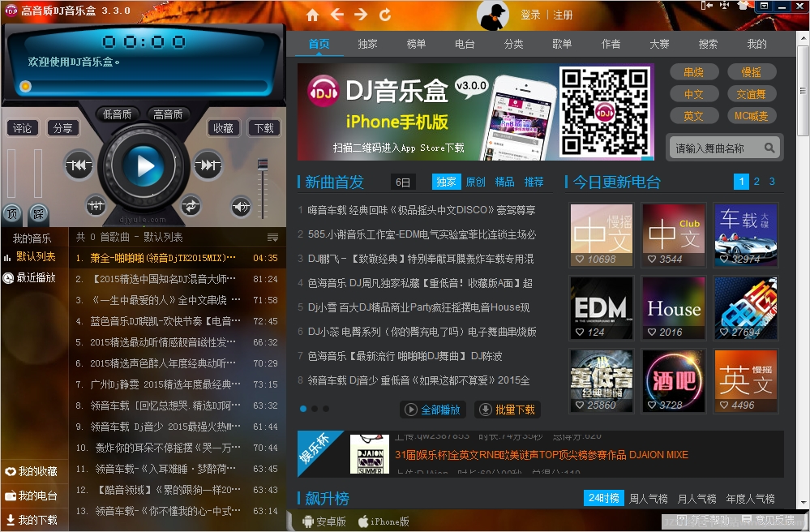Click the search magnifier icon

tap(769, 148)
